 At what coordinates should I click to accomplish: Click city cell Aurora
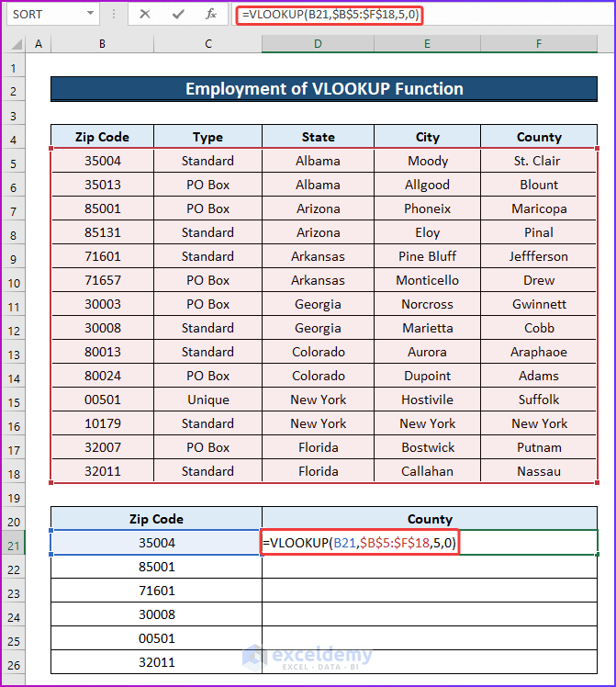pyautogui.click(x=427, y=352)
